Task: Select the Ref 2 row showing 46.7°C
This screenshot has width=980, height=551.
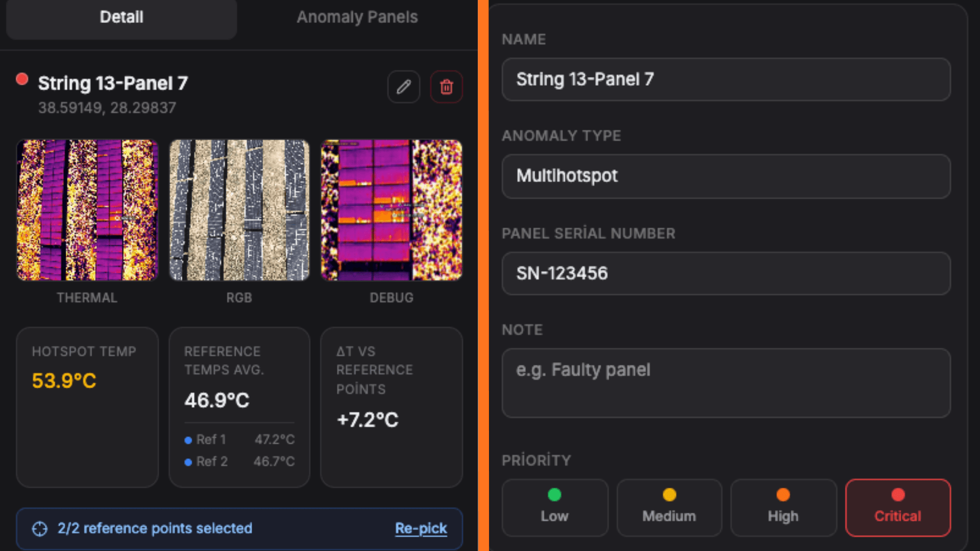Action: [239, 462]
